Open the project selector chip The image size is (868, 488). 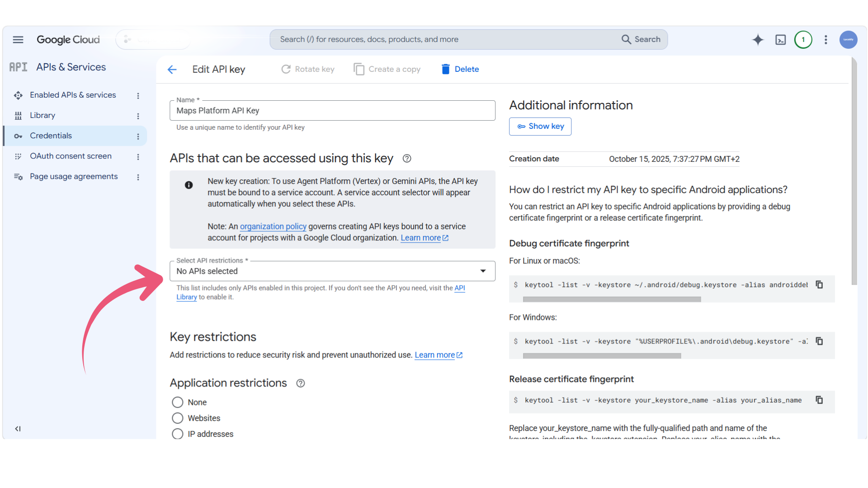(153, 40)
